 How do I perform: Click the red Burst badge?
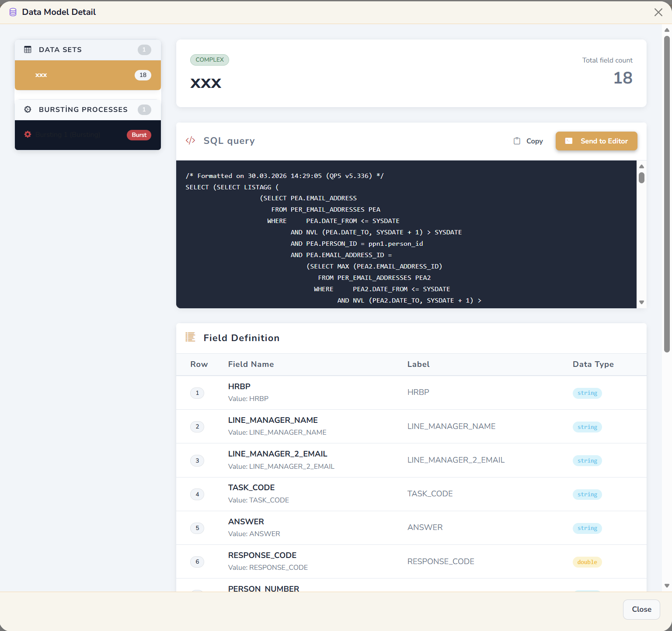(x=139, y=135)
